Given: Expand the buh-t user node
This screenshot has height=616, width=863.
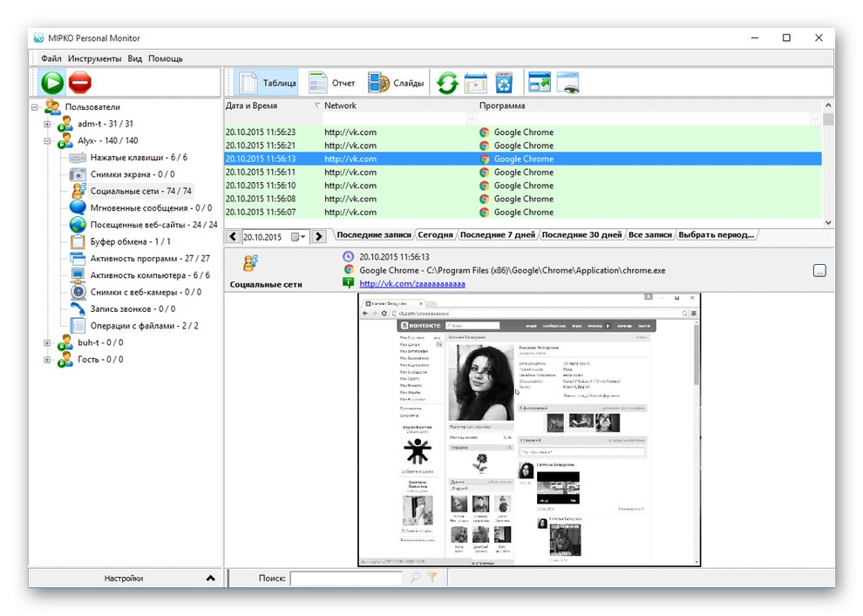Looking at the screenshot, I should click(x=48, y=342).
